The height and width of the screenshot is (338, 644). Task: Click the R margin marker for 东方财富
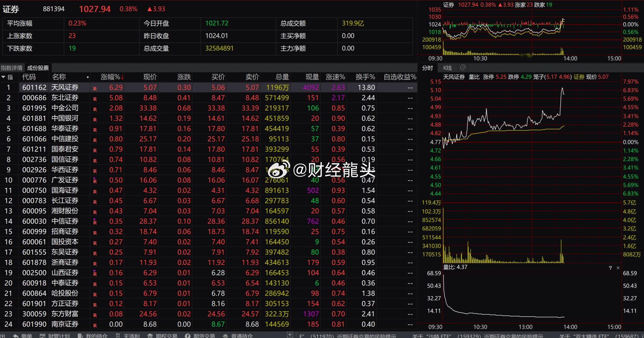(x=95, y=315)
